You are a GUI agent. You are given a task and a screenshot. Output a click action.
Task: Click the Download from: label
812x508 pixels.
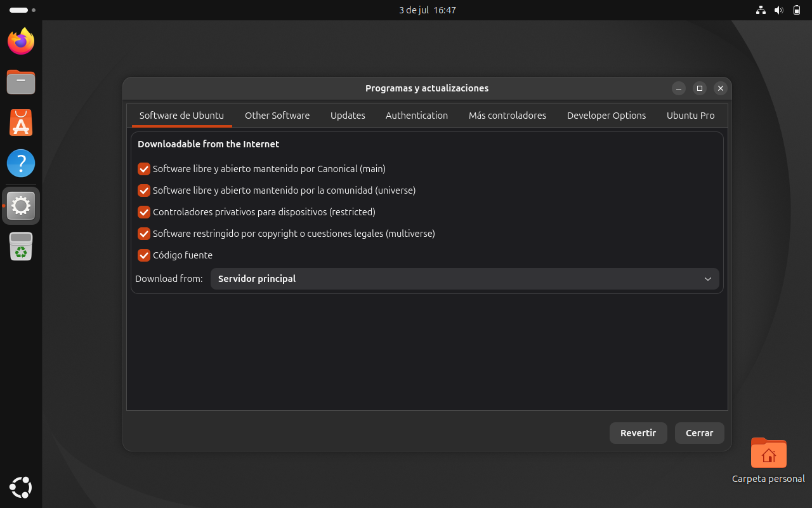tap(169, 279)
